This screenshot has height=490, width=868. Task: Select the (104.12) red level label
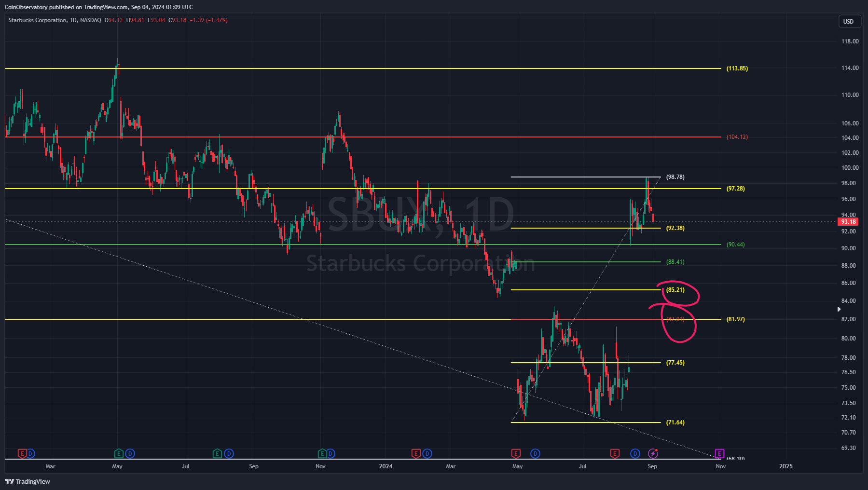737,137
